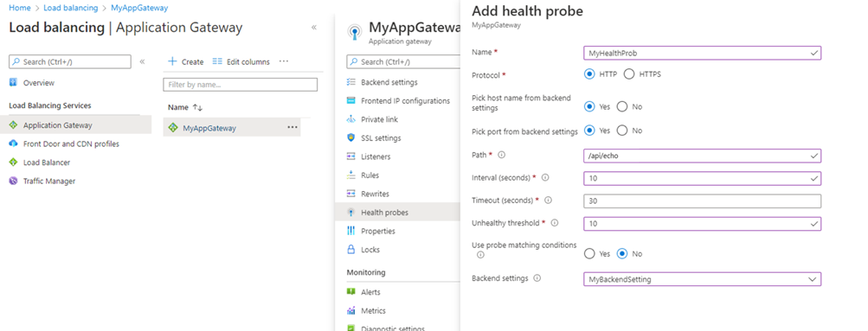The image size is (868, 331).
Task: Click the info icon next to Path
Action: coord(502,156)
